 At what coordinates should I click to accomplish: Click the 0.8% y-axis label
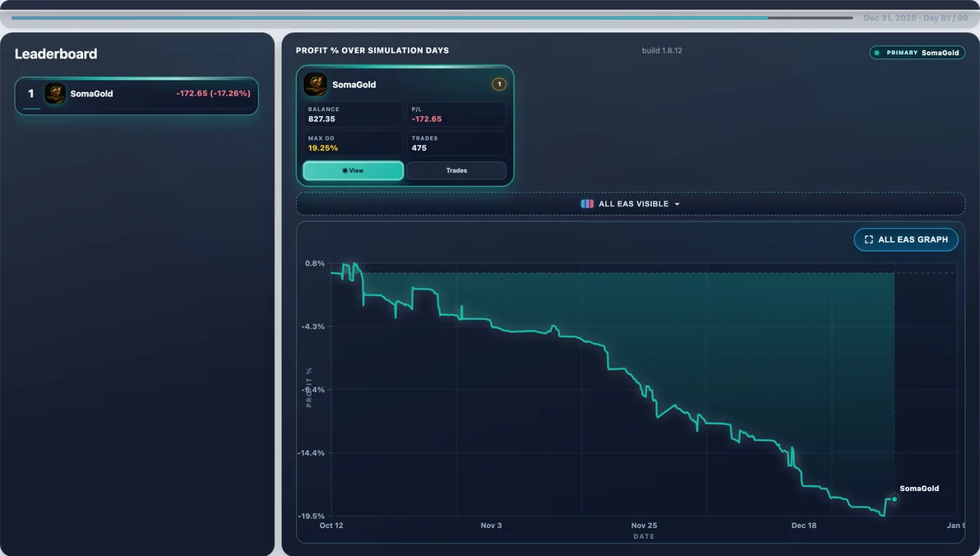314,263
